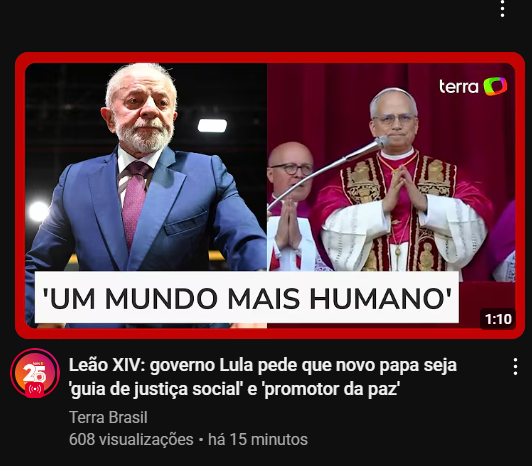Click the 1:10 duration badge
The width and height of the screenshot is (532, 466).
[x=498, y=319]
